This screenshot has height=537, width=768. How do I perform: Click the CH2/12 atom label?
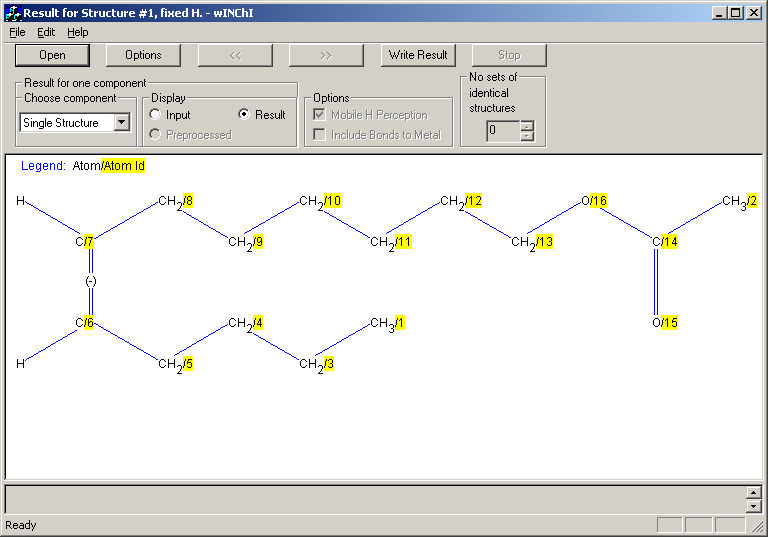point(461,201)
